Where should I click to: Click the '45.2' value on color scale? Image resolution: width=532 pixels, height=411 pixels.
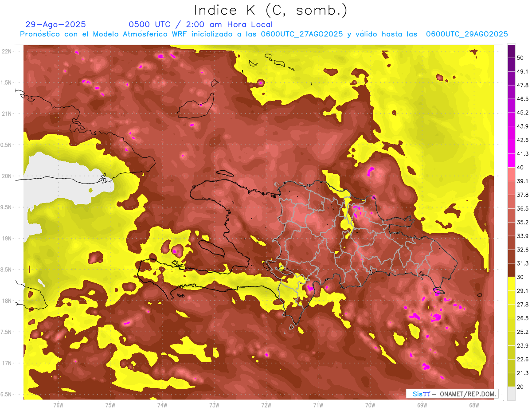point(522,113)
